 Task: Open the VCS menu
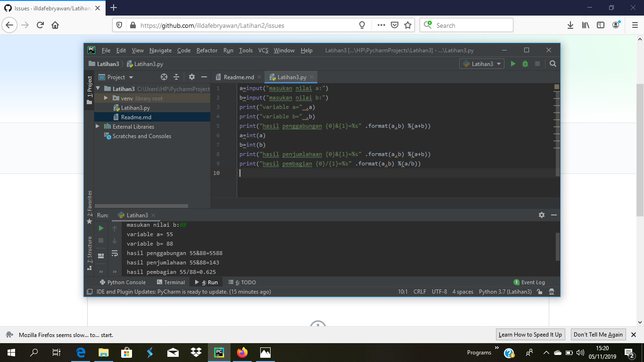coord(263,50)
